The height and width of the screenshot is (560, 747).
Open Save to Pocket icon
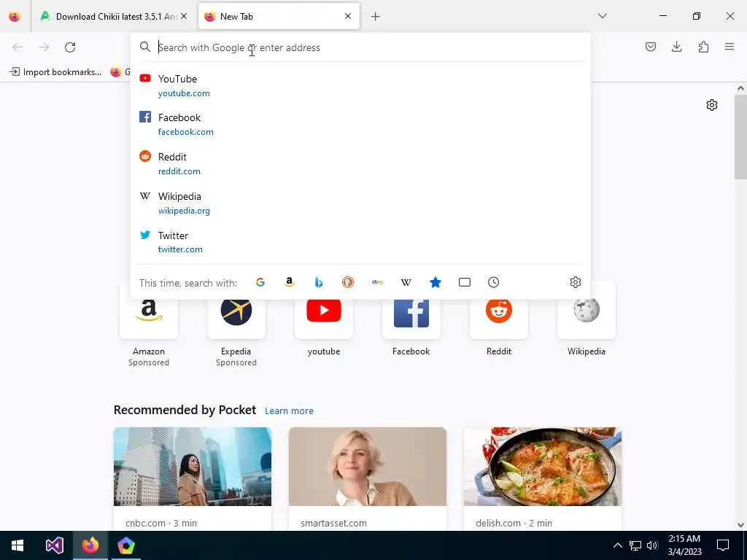tap(650, 47)
